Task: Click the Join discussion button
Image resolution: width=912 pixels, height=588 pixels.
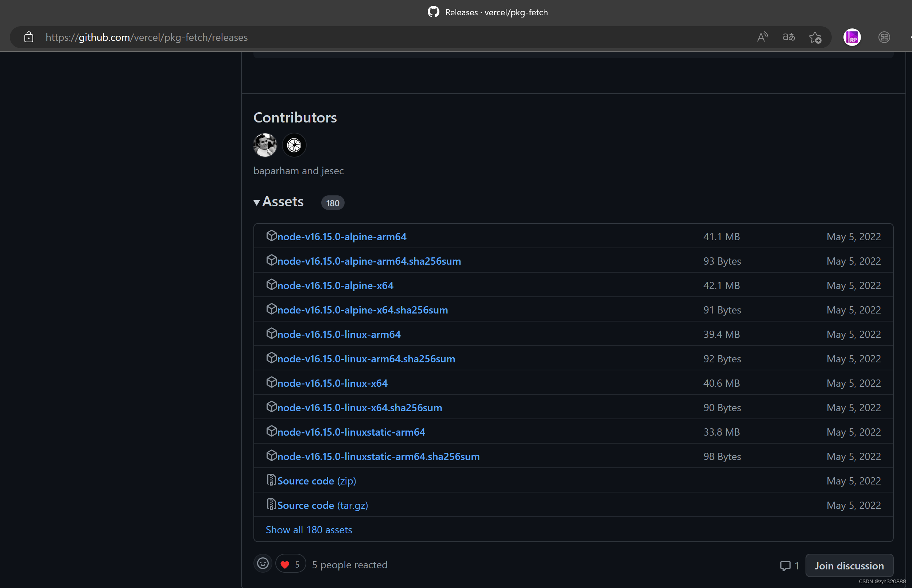Action: (x=849, y=565)
